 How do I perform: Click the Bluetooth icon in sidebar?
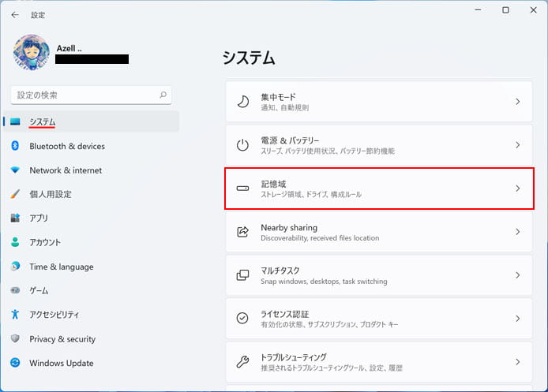15,146
